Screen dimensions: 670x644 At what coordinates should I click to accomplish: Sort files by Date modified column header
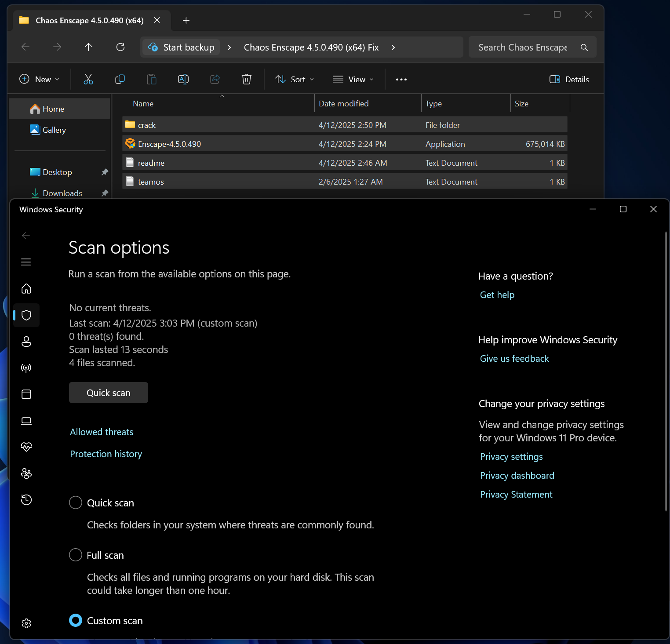coord(343,104)
